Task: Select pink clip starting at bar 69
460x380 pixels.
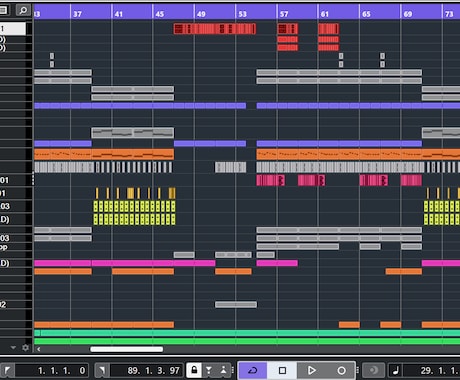Action: (x=411, y=180)
